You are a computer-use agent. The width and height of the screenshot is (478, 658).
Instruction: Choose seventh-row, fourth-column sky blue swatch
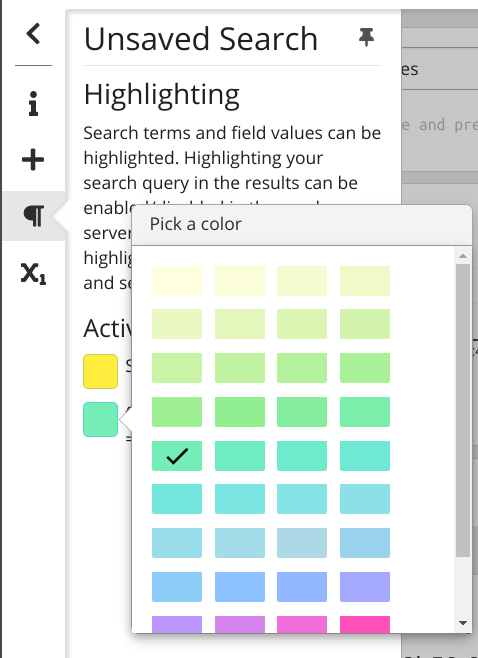click(x=365, y=543)
